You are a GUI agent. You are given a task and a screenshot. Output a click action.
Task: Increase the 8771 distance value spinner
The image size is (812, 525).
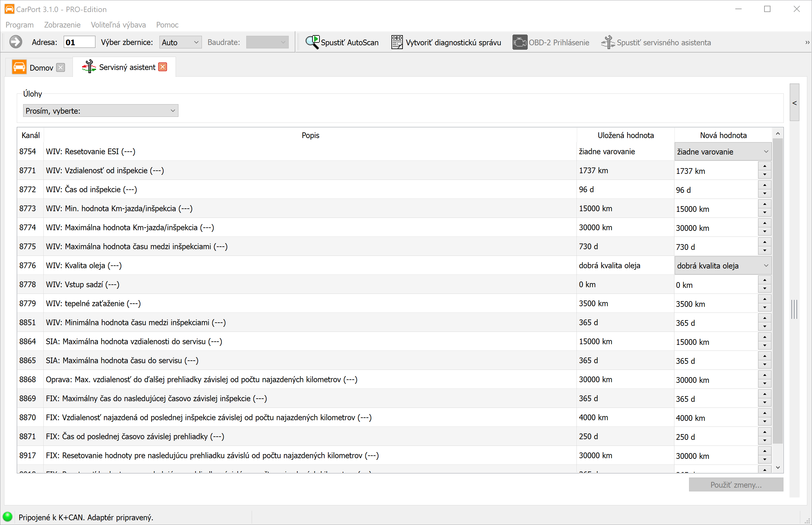(x=764, y=166)
